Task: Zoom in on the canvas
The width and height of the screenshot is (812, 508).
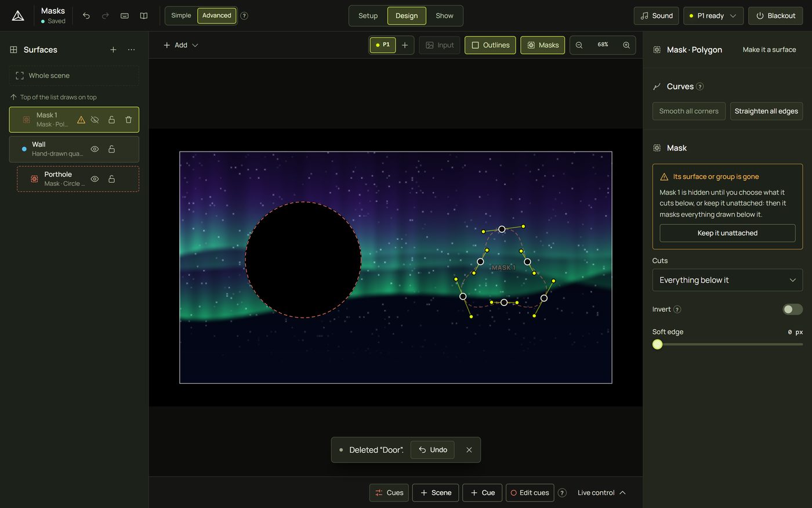Action: point(626,45)
